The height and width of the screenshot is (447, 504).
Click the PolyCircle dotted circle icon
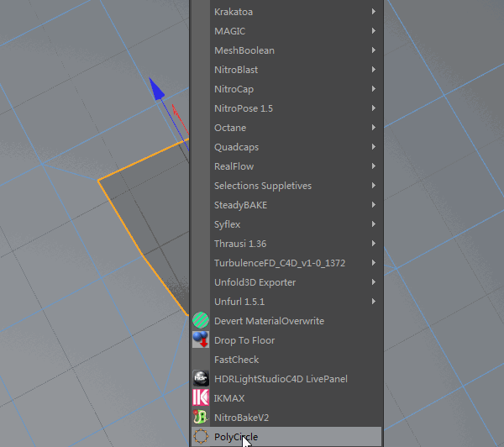(x=201, y=437)
